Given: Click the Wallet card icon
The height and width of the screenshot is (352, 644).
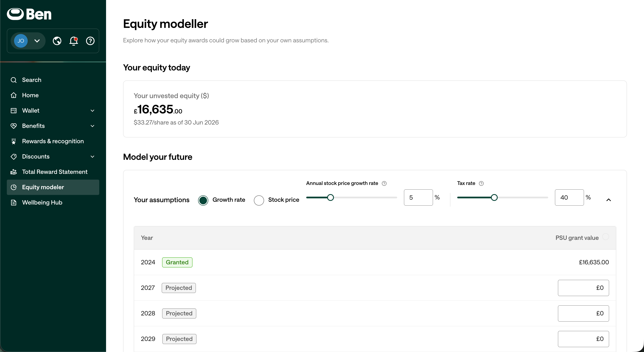Looking at the screenshot, I should [x=13, y=110].
